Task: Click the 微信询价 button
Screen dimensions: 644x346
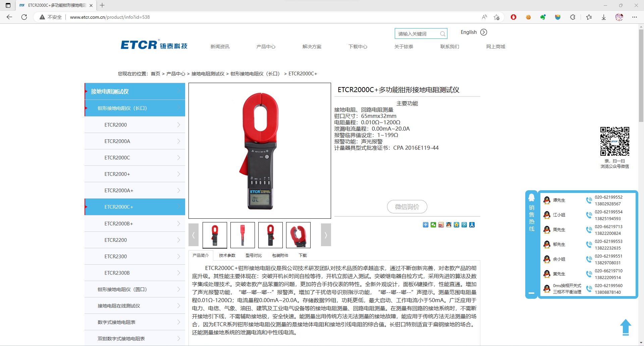Action: [x=407, y=207]
